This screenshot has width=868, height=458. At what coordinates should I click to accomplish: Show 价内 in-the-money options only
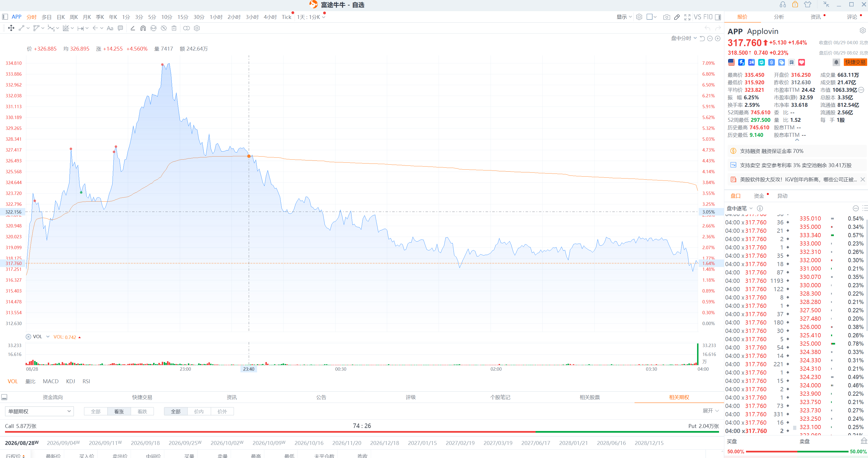(x=199, y=412)
